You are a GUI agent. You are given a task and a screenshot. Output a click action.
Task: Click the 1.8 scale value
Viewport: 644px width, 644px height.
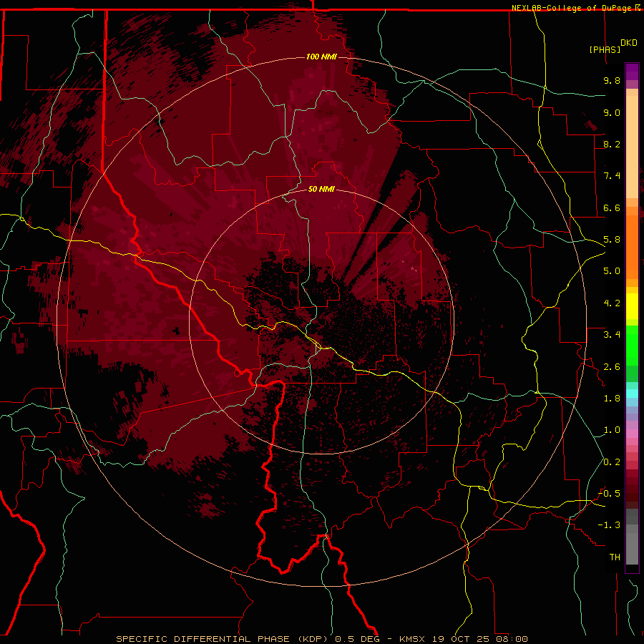pyautogui.click(x=612, y=399)
